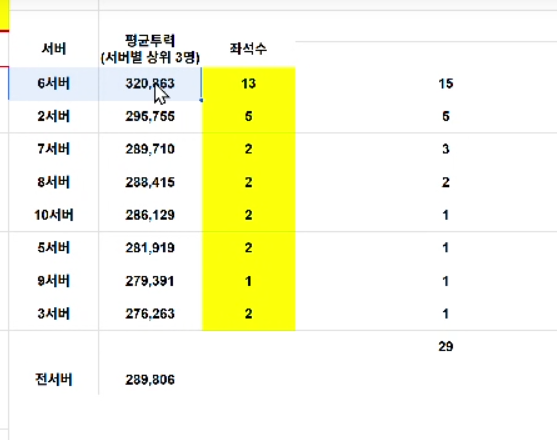Image resolution: width=557 pixels, height=440 pixels.
Task: Select the 7서버 cell
Action: point(53,149)
